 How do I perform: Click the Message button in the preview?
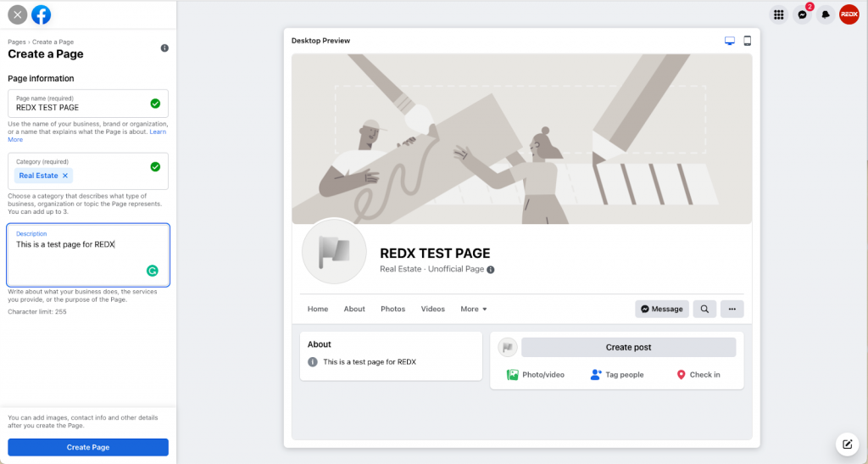(x=662, y=309)
